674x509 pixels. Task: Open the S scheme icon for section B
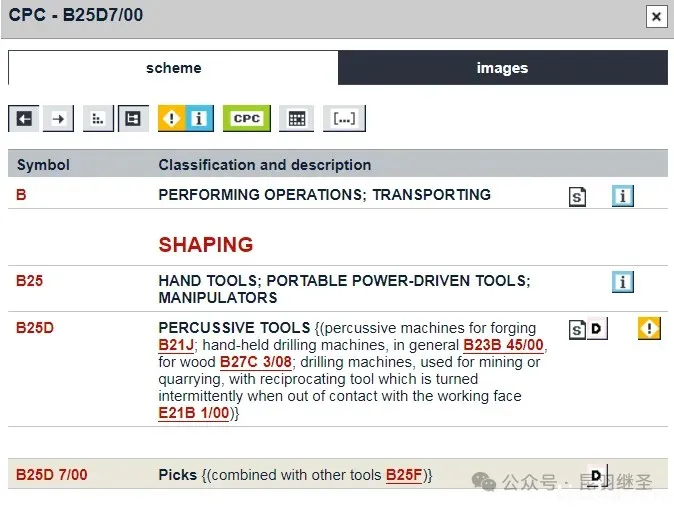pyautogui.click(x=577, y=197)
